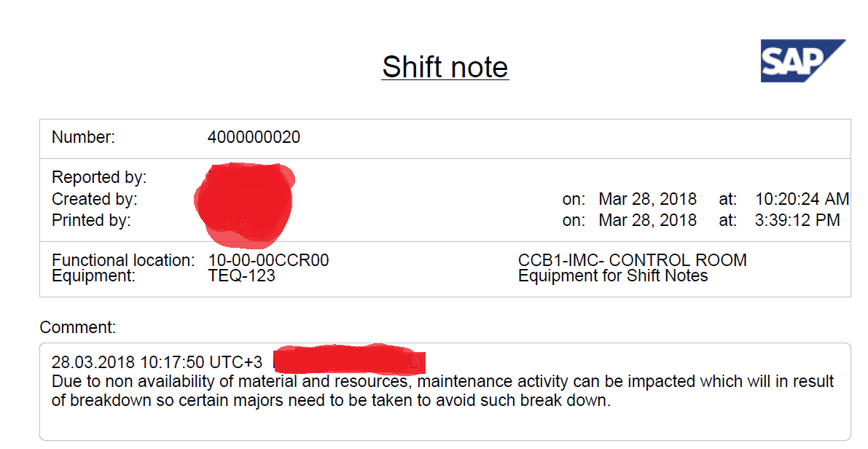Click the date in the Created by row
Viewport: 868px width, 449px height.
pos(647,198)
